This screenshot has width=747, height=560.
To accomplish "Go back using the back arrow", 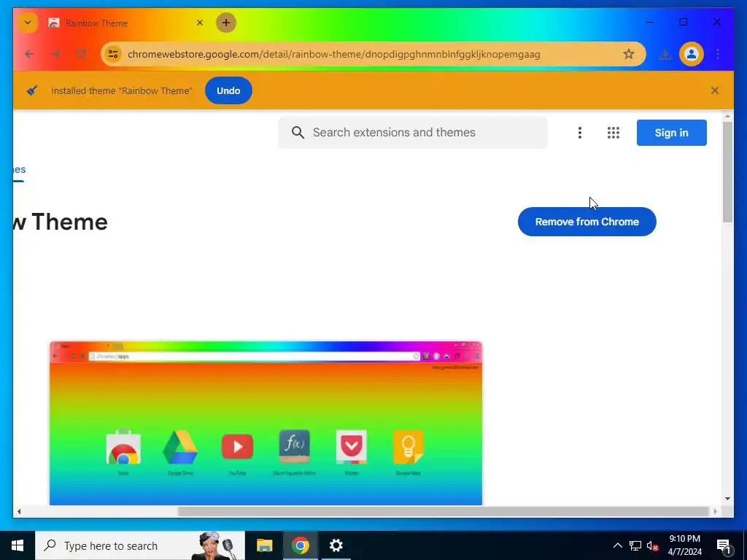I will [x=29, y=54].
